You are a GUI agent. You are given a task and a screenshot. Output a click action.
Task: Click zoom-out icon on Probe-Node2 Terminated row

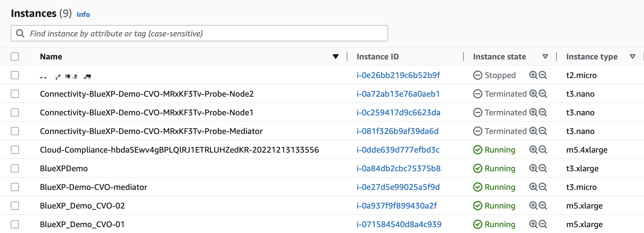click(x=543, y=94)
